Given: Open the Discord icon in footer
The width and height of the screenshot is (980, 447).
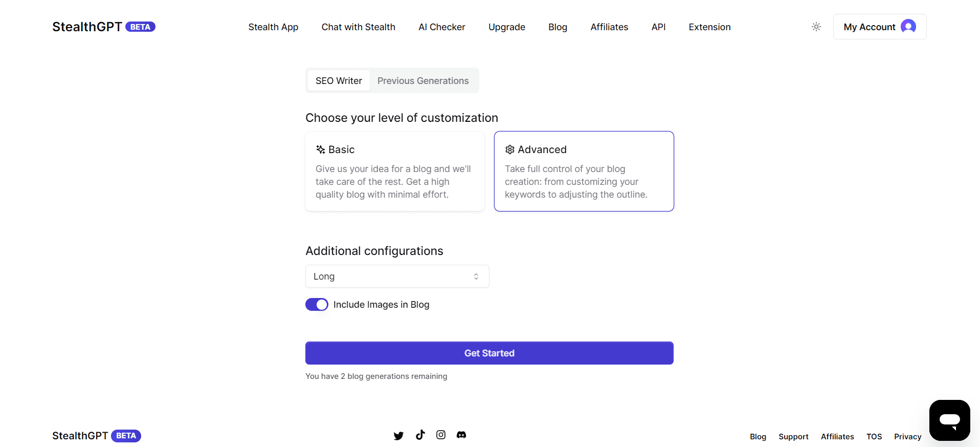Looking at the screenshot, I should click(x=461, y=435).
